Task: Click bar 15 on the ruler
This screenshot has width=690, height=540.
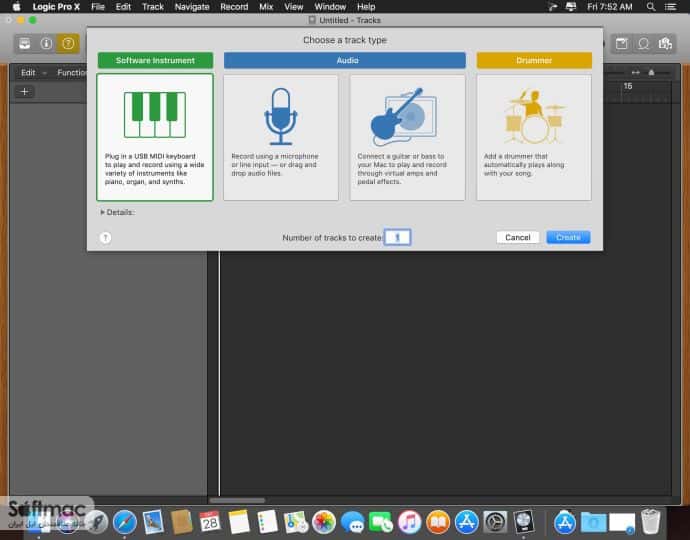Action: 628,86
